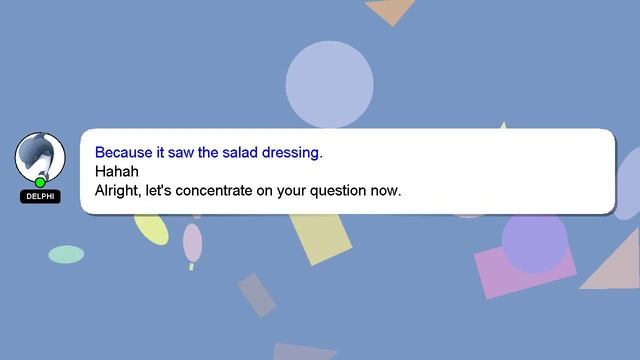This screenshot has width=640, height=360.
Task: Select the DELPHI name label
Action: click(40, 196)
